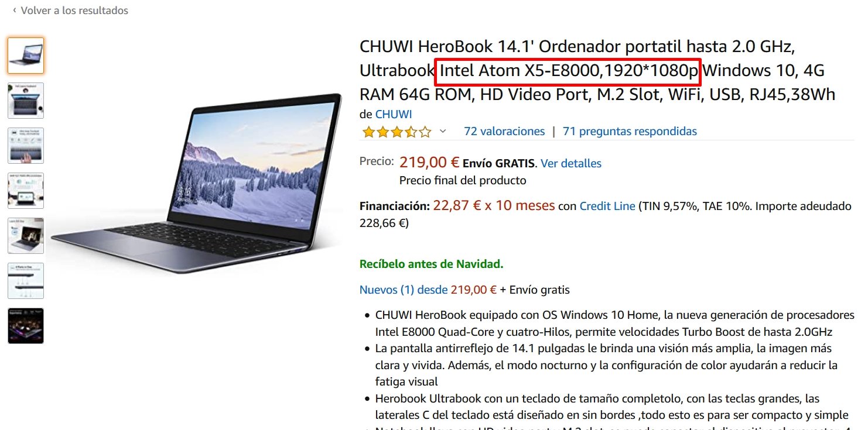
Task: Click the star rating icons
Action: point(397,132)
